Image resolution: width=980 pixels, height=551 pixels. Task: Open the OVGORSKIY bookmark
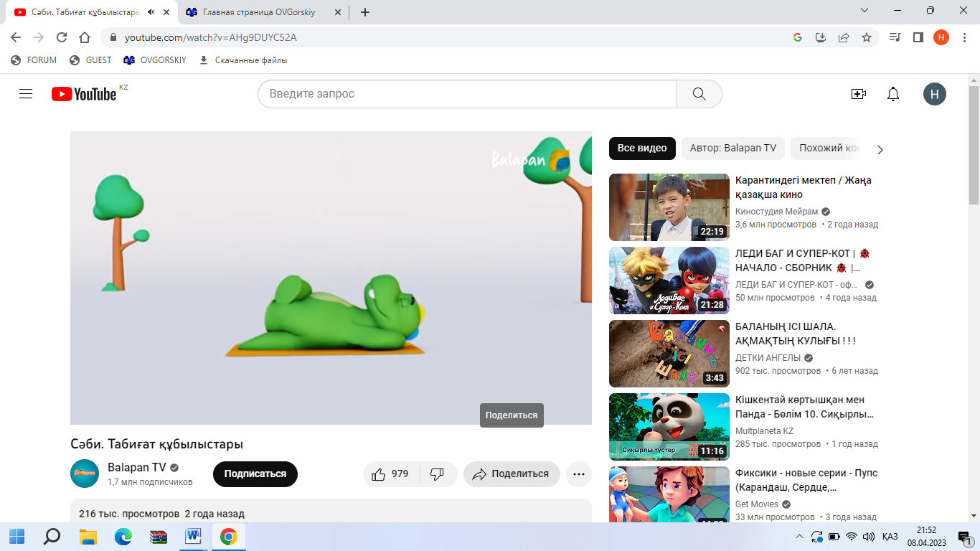[x=155, y=60]
